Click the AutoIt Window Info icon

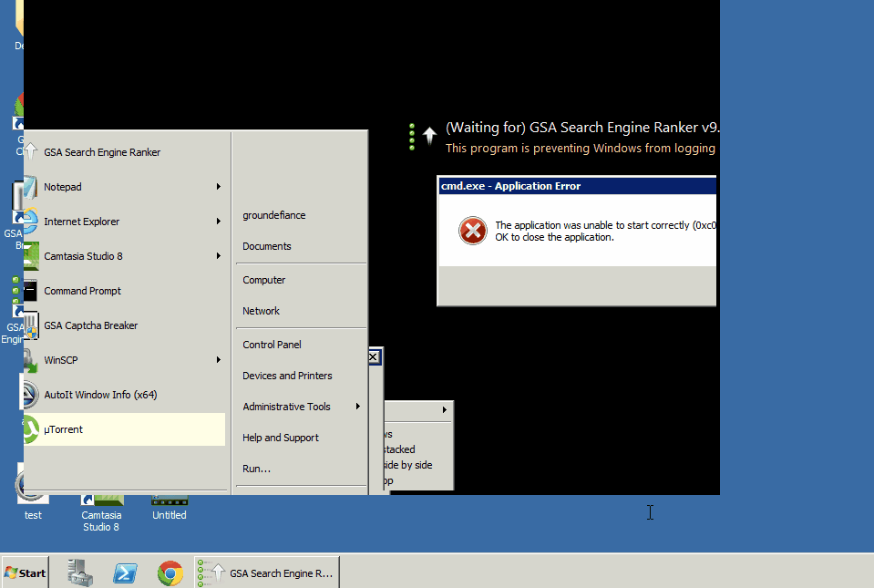30,395
